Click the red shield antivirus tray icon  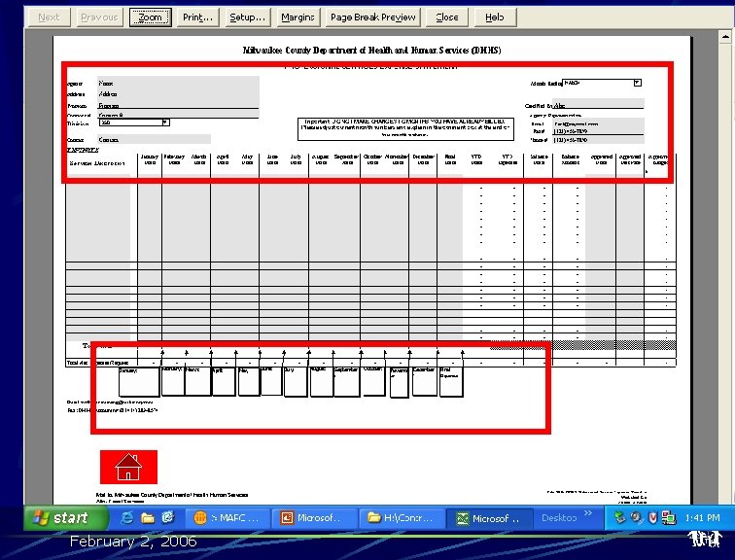[x=652, y=518]
